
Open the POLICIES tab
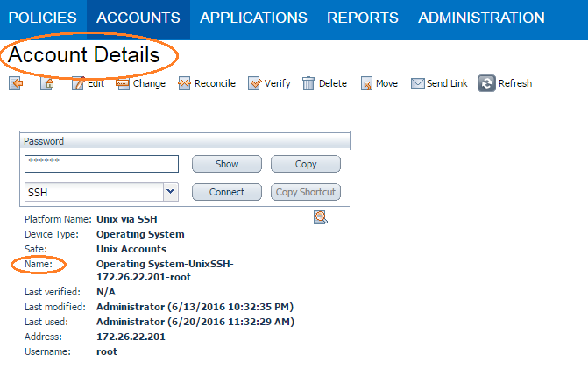coord(42,18)
